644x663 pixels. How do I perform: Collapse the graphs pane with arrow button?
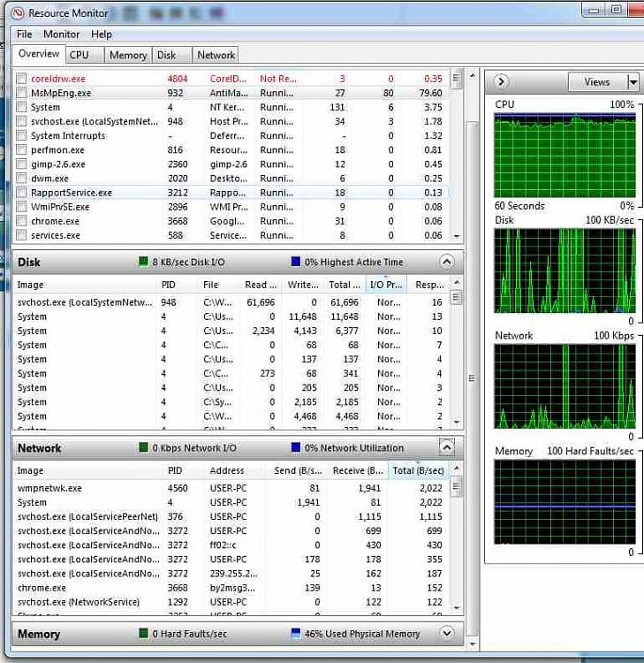coord(501,81)
